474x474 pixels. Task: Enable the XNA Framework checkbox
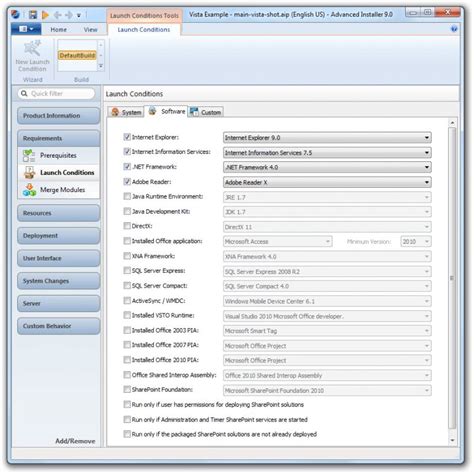click(127, 256)
